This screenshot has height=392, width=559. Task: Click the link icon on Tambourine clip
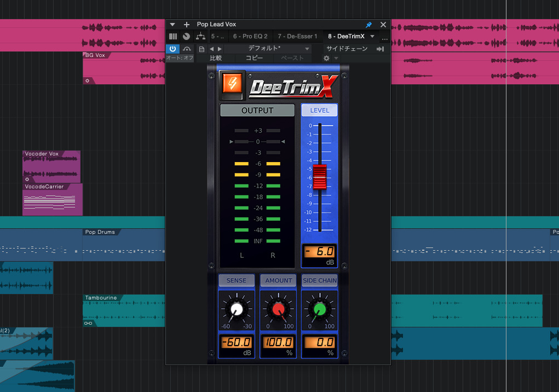88,323
